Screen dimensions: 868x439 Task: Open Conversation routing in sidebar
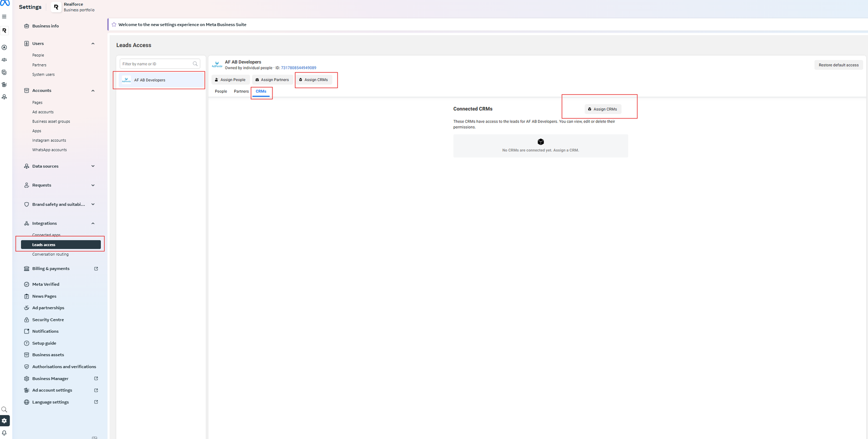click(51, 255)
